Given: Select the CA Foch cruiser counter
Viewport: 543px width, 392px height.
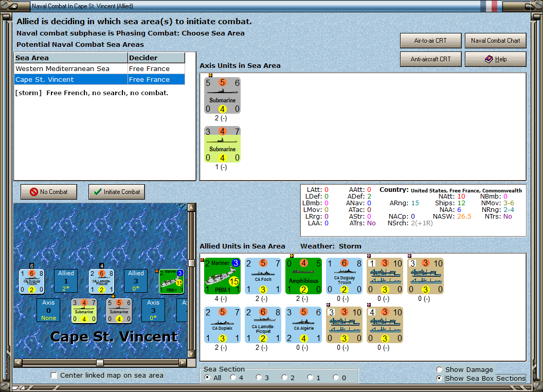Looking at the screenshot, I should (x=263, y=276).
